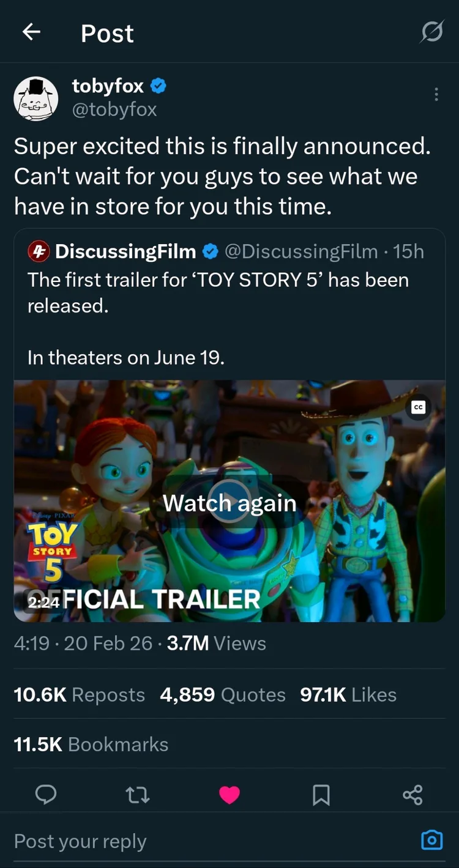Tap tobyfox's profile avatar
Image resolution: width=459 pixels, height=868 pixels.
tap(36, 98)
